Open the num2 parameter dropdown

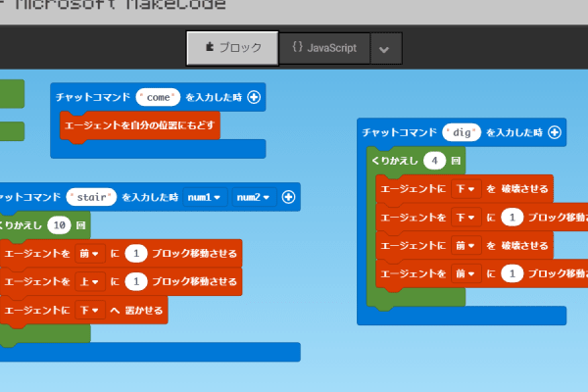[x=254, y=197]
